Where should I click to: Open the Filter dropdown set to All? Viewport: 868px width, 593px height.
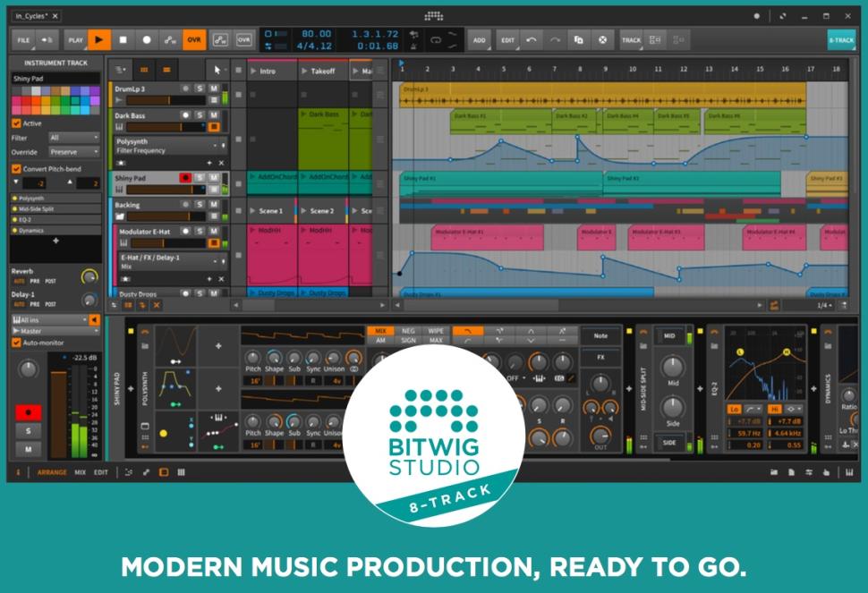tap(73, 137)
